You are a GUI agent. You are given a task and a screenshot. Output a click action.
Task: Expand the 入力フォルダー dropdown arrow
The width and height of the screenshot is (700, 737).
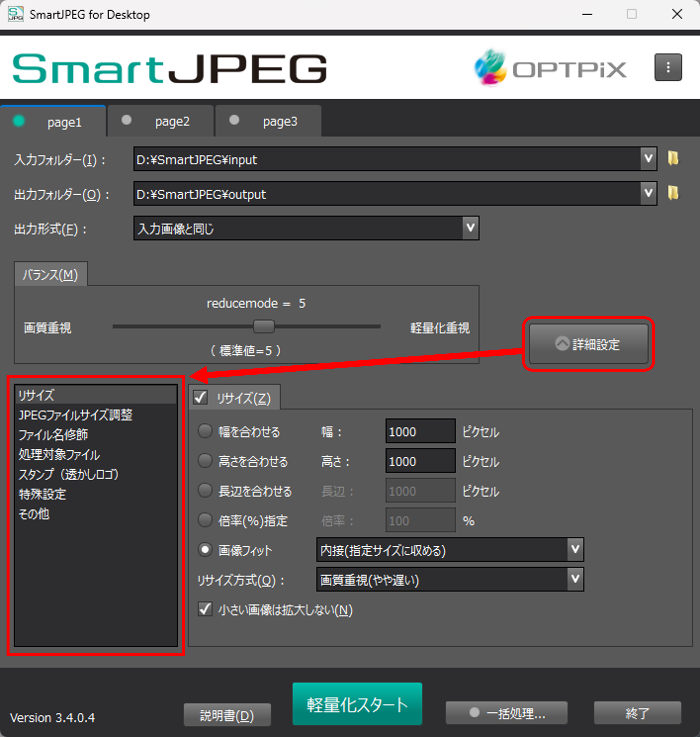coord(649,159)
